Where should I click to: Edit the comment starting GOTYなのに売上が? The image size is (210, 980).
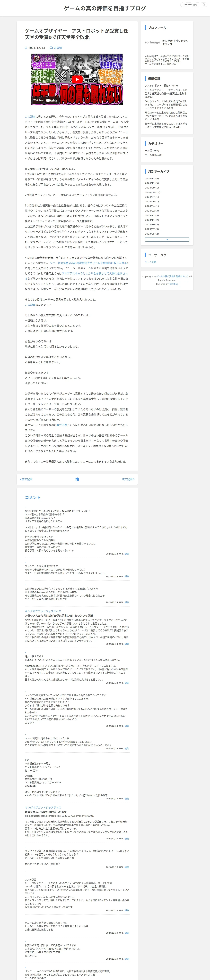tap(127, 554)
